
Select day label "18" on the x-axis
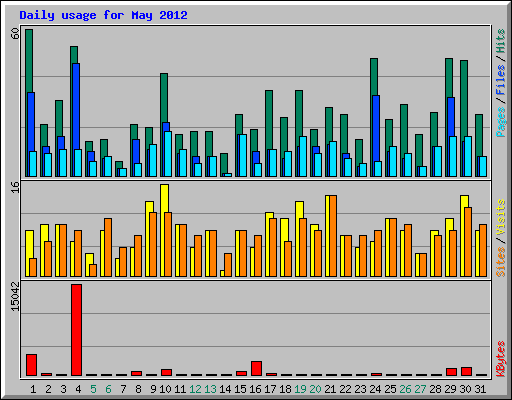(x=285, y=389)
